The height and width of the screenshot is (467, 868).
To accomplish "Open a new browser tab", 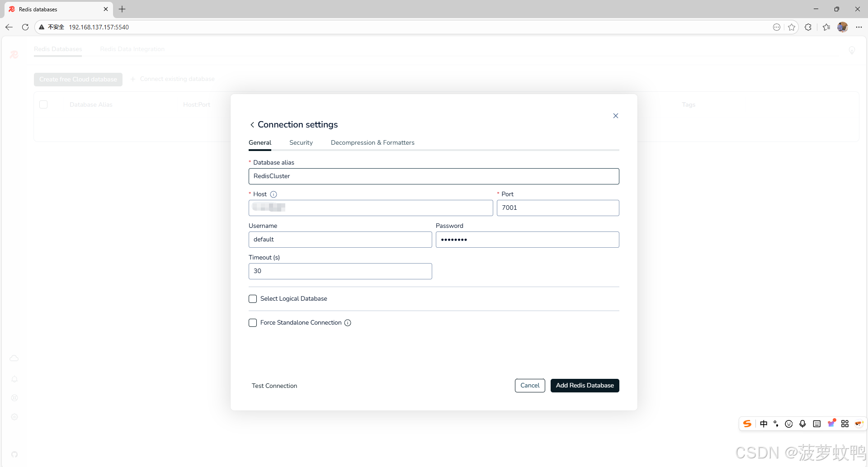I will (x=122, y=9).
